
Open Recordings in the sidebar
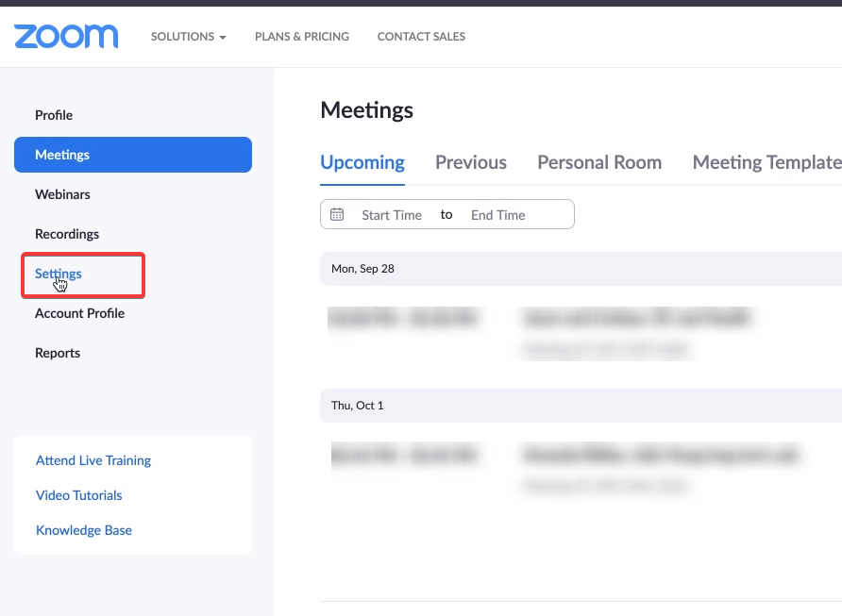67,234
